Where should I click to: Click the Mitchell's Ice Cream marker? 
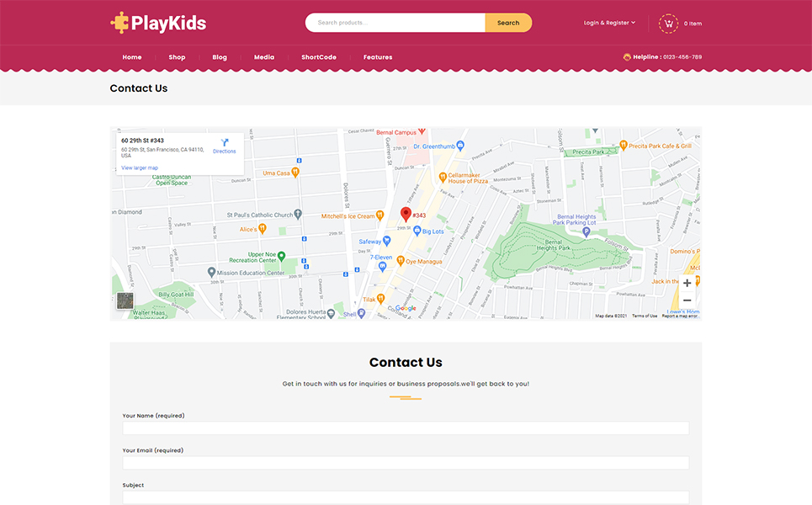[x=380, y=215]
